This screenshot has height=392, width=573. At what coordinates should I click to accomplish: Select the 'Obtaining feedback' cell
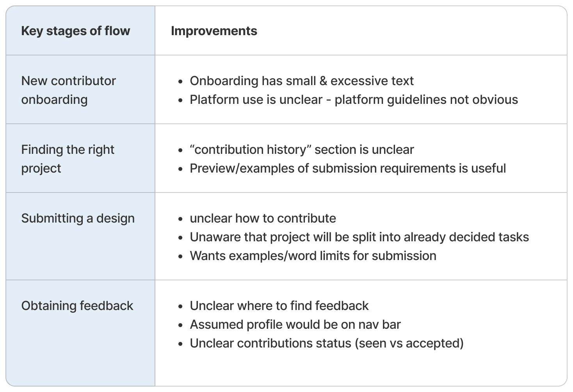80,333
